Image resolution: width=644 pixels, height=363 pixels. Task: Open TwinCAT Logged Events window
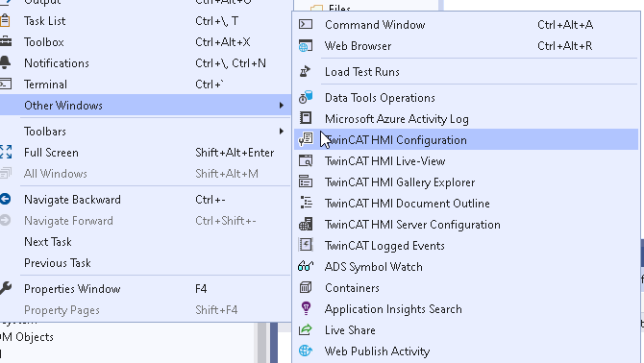(466, 246)
